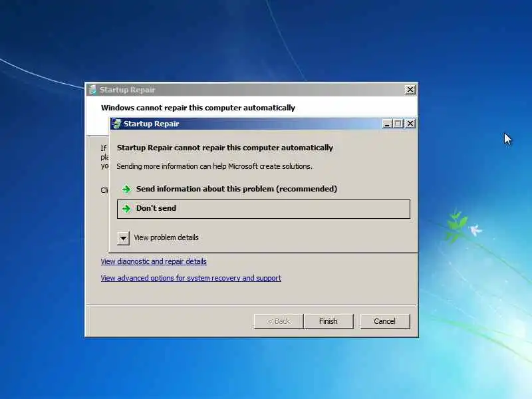Screen dimensions: 532x399
Task: Click green arrow beside Don't send
Action: pos(126,209)
